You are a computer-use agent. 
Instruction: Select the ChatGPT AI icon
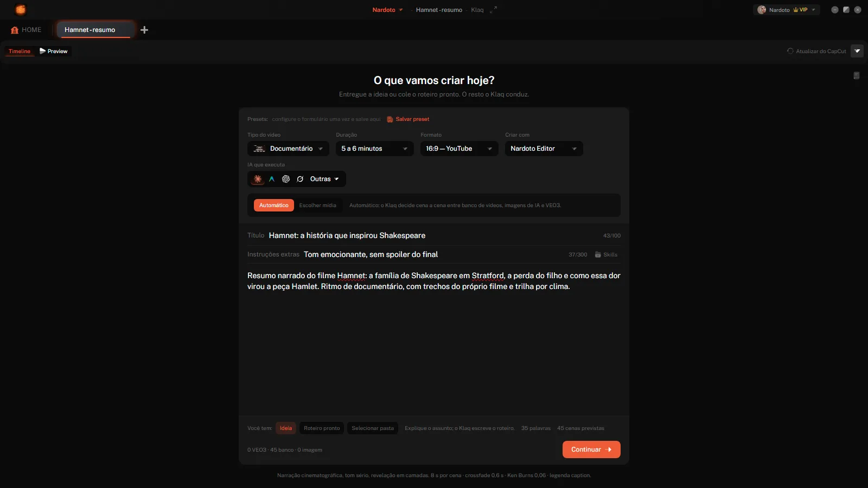pyautogui.click(x=286, y=179)
